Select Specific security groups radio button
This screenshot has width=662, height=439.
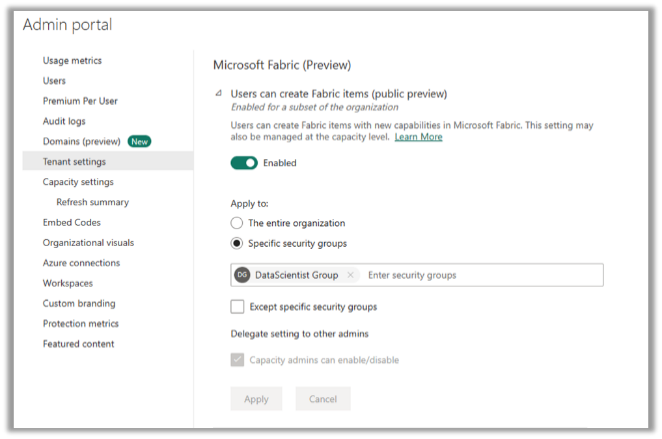pyautogui.click(x=237, y=244)
